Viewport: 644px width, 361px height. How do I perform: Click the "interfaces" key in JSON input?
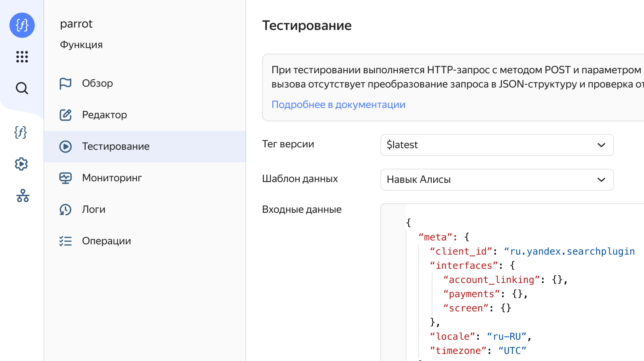[464, 266]
